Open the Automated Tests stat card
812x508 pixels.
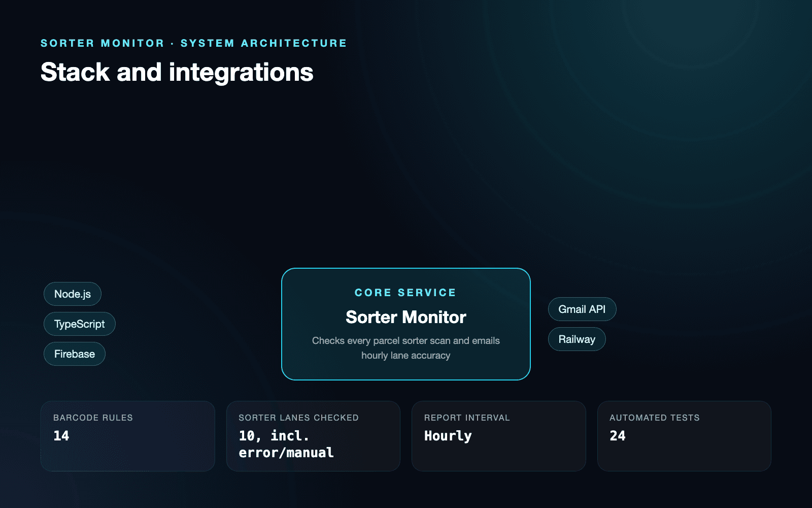684,436
